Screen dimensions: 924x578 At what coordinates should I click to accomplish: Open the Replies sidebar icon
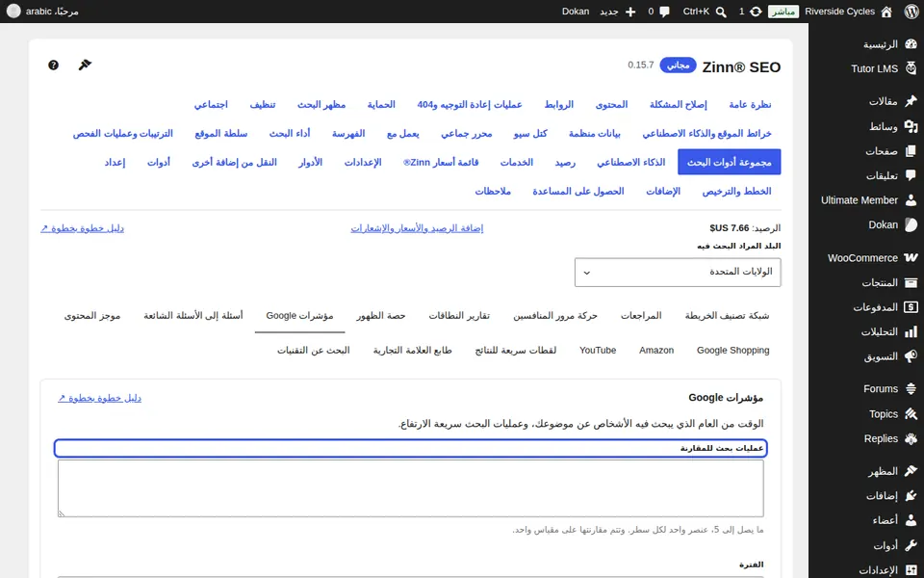point(911,439)
